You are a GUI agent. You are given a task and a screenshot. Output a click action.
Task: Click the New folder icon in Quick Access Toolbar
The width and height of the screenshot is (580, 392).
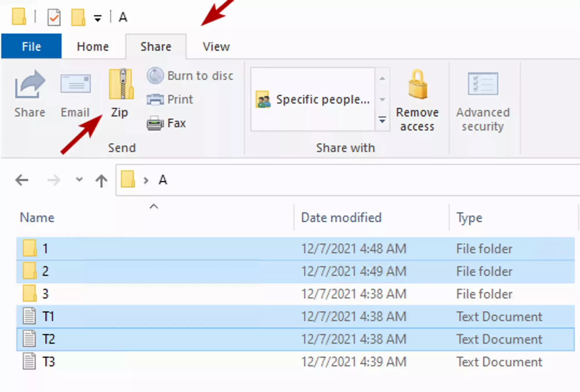[78, 17]
